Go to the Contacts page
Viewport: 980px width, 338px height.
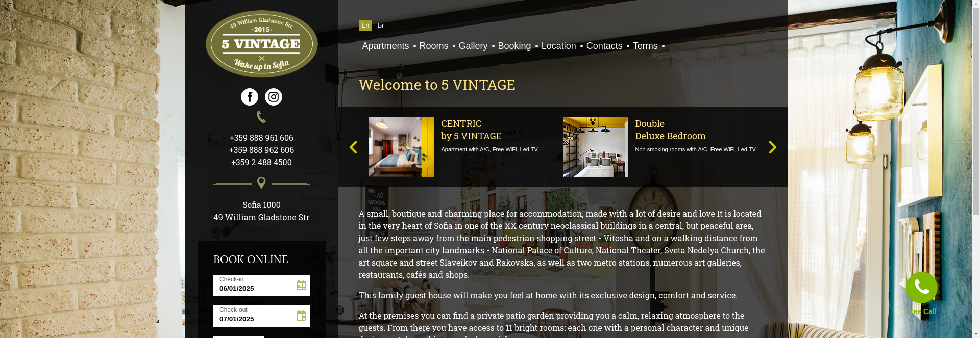pos(604,46)
